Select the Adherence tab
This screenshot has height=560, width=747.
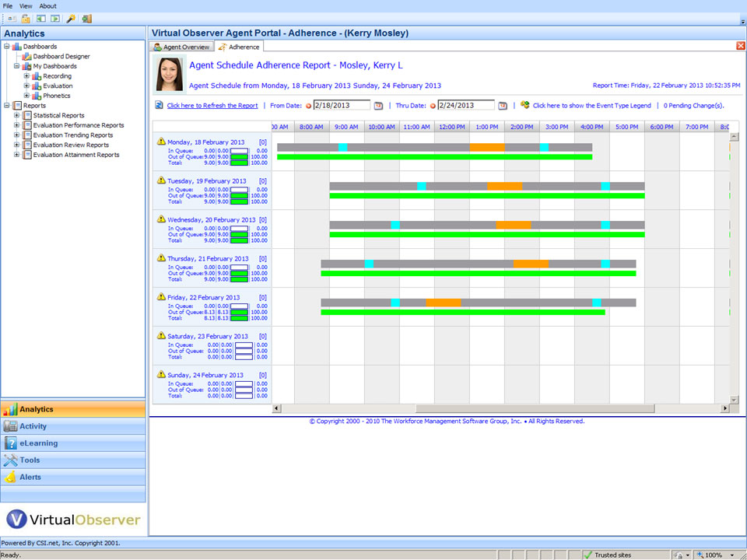239,47
